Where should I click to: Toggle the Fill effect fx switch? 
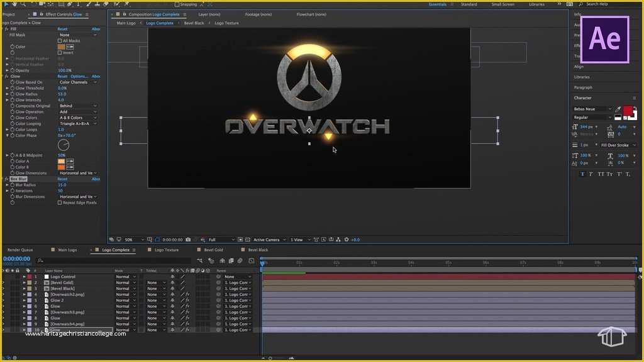(x=6, y=29)
